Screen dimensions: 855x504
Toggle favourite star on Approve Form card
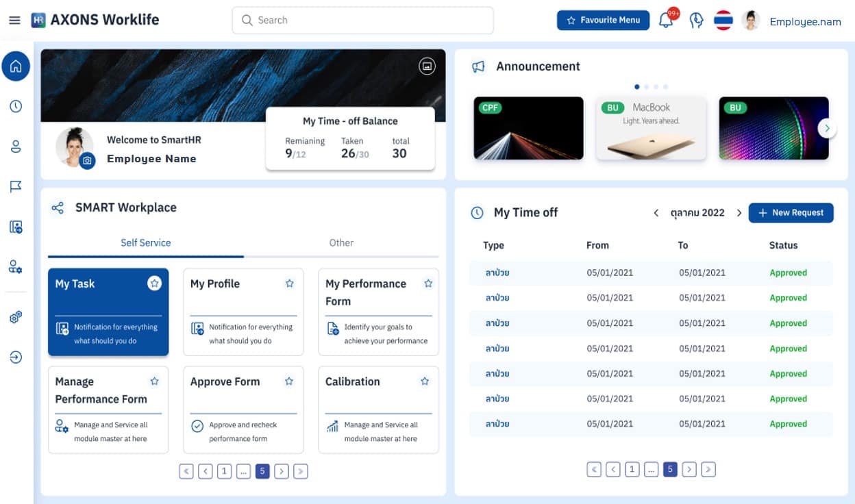point(289,381)
